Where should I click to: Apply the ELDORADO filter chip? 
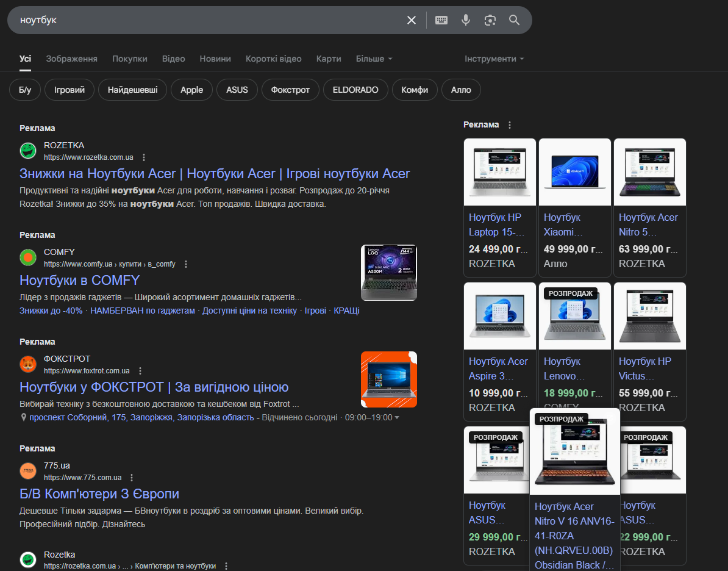coord(355,90)
